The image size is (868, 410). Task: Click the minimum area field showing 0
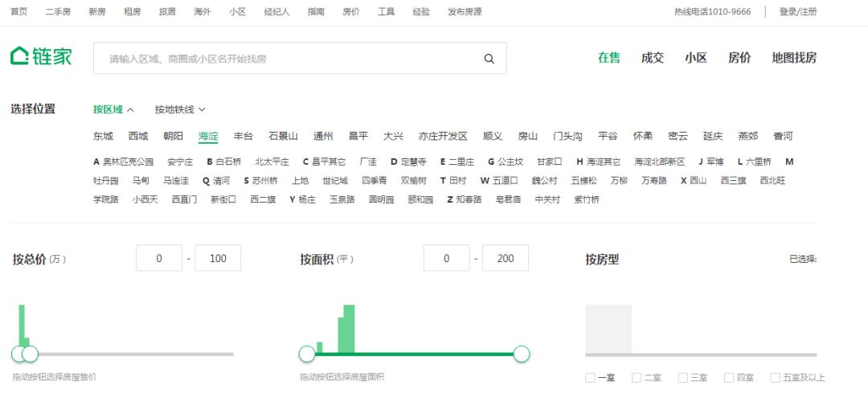(x=447, y=258)
